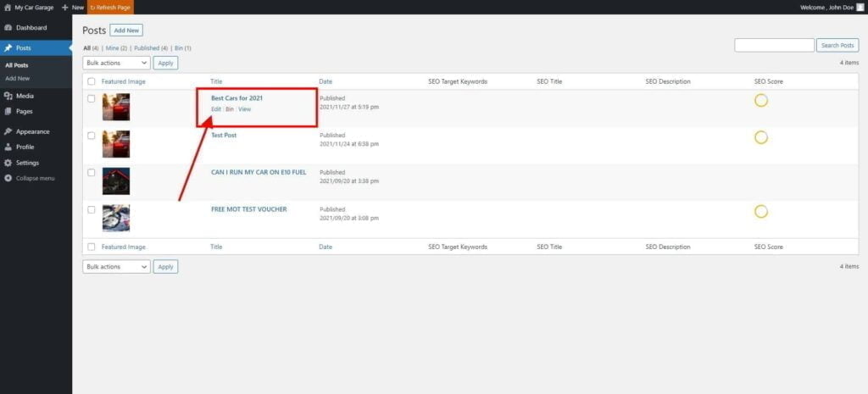Click SEO score circle for Test Post
868x394 pixels.
coord(760,137)
